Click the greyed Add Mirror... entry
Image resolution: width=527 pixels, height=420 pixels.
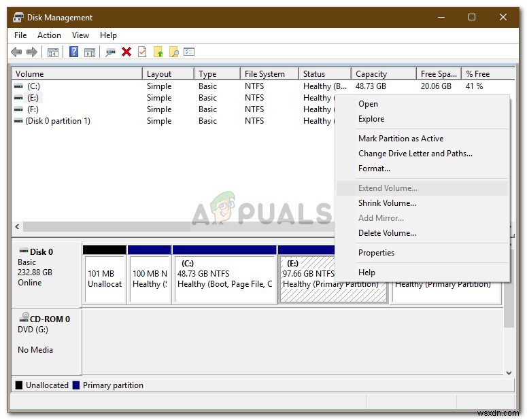point(422,218)
